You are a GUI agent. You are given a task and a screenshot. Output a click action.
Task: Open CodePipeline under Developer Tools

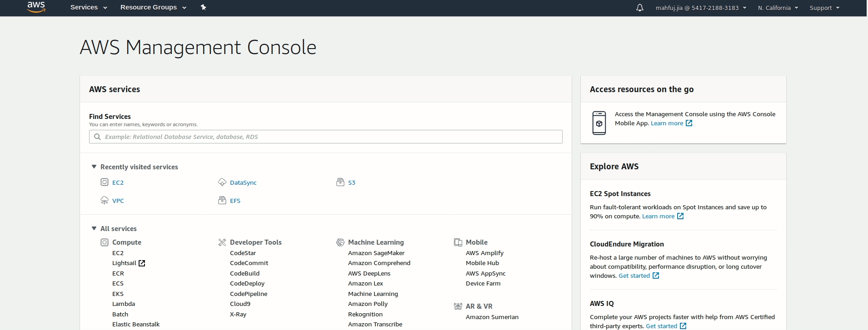pos(249,294)
